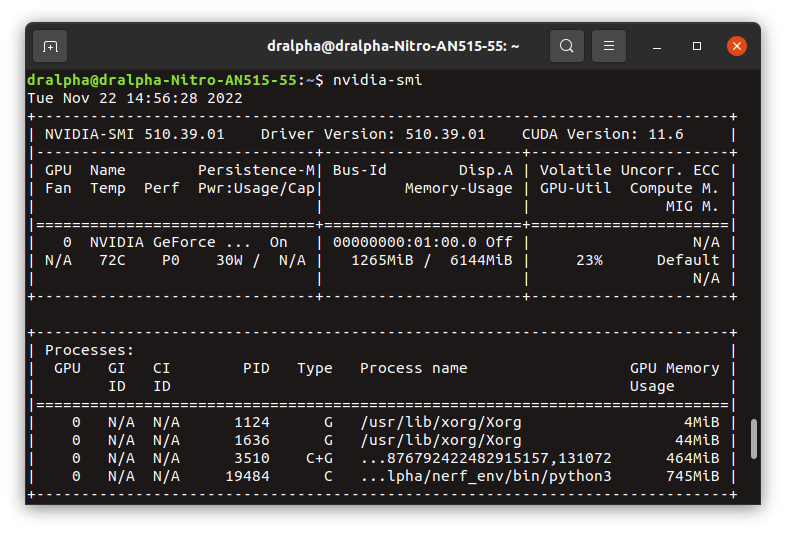
Task: Click Driver Version: 510.39.01
Action: point(373,134)
